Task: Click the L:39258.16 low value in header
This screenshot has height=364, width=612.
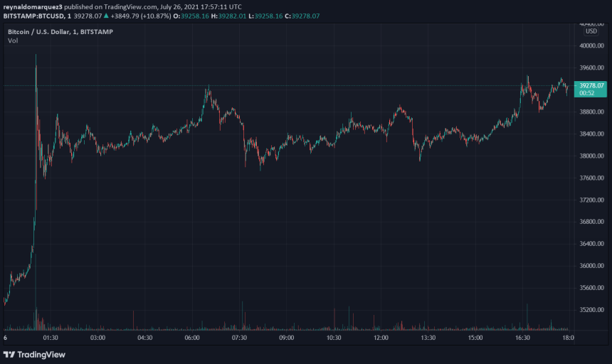Action: pyautogui.click(x=265, y=16)
